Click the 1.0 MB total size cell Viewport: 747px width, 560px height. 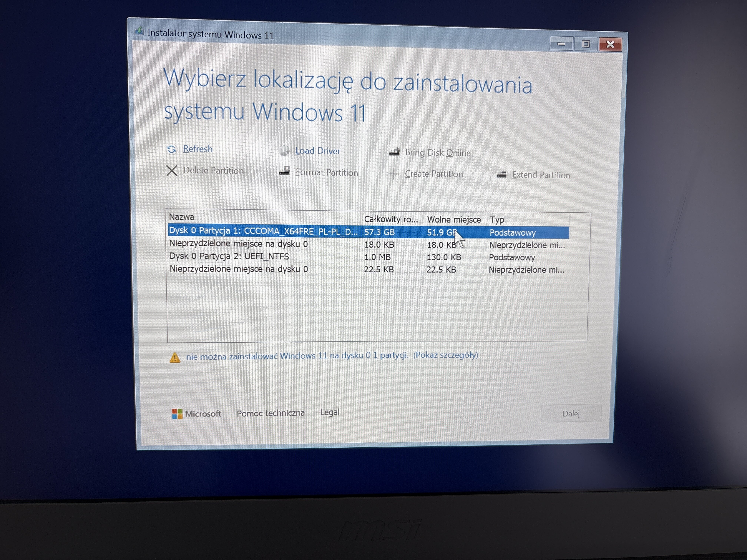tap(377, 257)
